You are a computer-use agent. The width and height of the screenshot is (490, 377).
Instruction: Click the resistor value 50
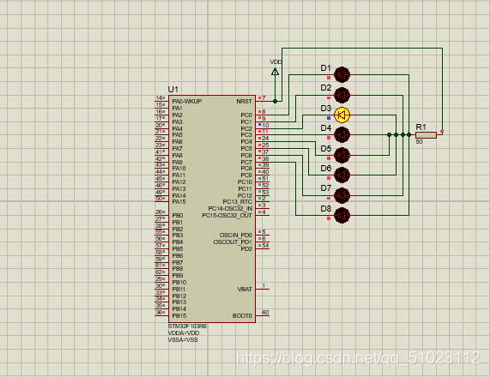[419, 142]
